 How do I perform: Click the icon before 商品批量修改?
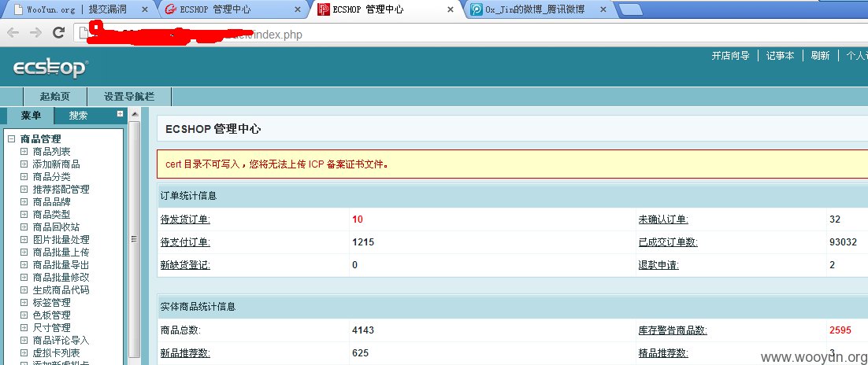(24, 278)
